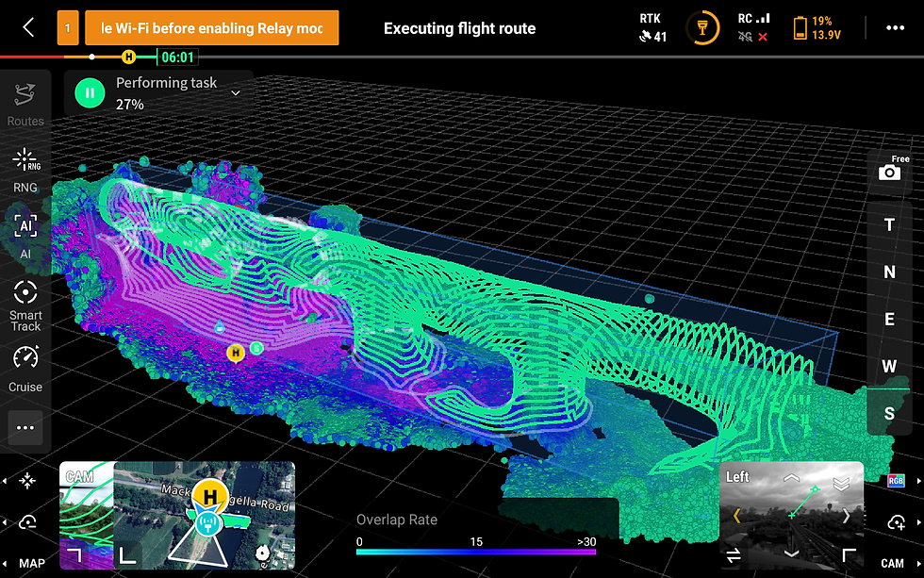Set view direction to E
Image resolution: width=924 pixels, height=578 pixels.
click(889, 319)
